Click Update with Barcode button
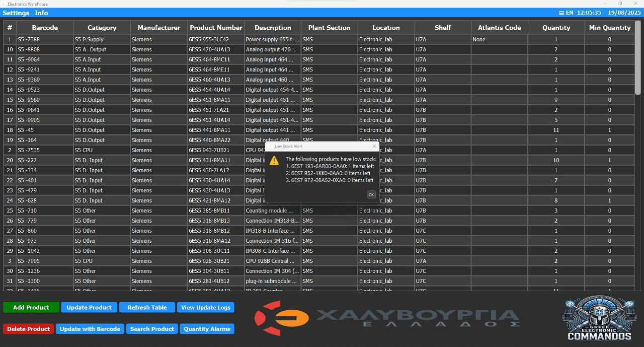 (x=90, y=329)
